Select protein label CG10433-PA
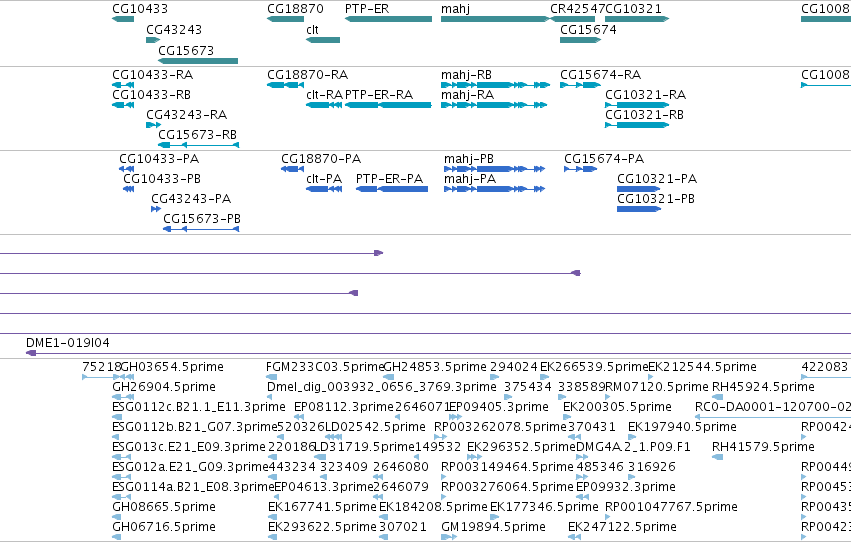The image size is (851, 542). [x=159, y=159]
